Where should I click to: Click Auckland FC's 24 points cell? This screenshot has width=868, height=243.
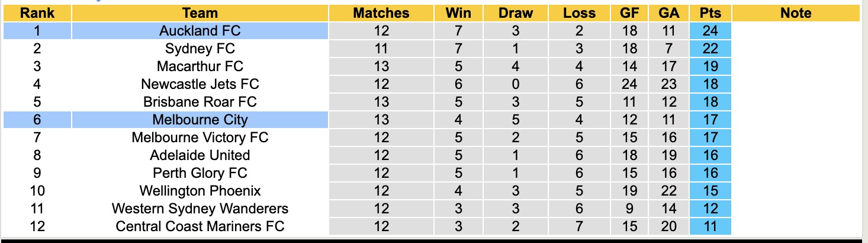pyautogui.click(x=710, y=31)
